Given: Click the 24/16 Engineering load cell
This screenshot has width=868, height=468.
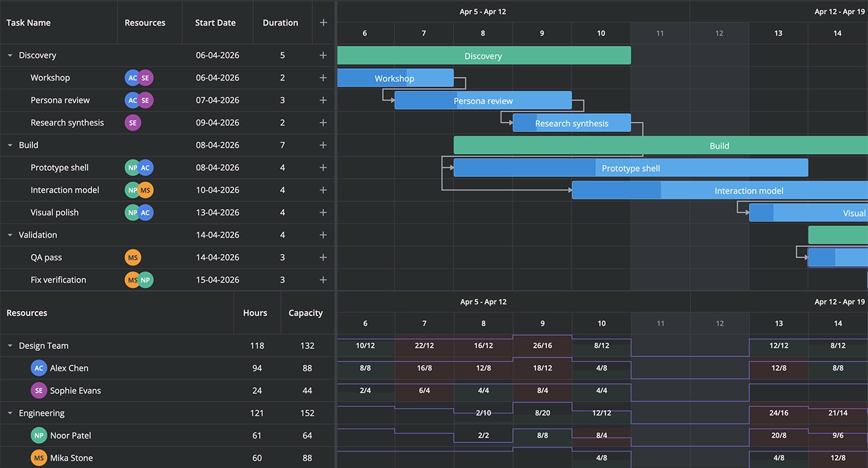Looking at the screenshot, I should click(779, 413).
